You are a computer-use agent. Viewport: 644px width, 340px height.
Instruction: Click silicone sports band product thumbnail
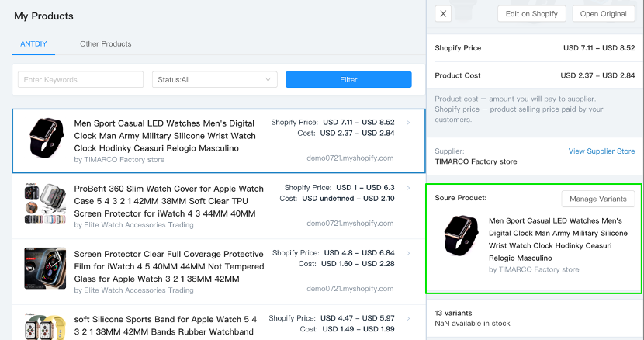pyautogui.click(x=45, y=327)
